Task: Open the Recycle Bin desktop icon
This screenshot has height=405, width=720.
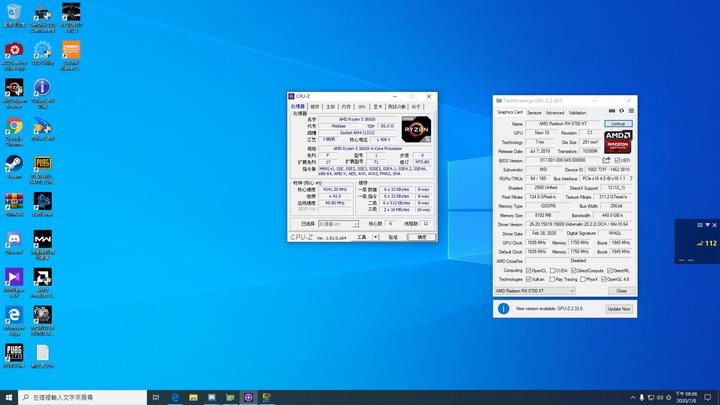Action: 14,15
